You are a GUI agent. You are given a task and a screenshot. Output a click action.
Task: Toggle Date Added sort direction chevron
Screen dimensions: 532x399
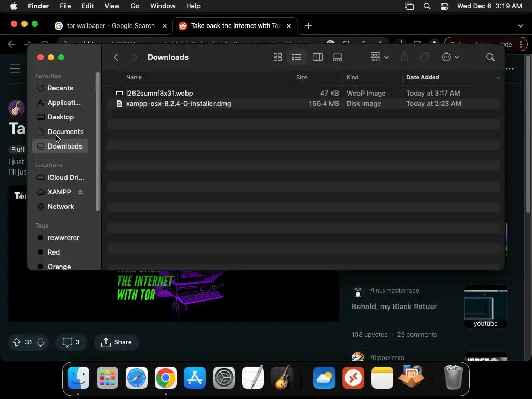(x=498, y=78)
